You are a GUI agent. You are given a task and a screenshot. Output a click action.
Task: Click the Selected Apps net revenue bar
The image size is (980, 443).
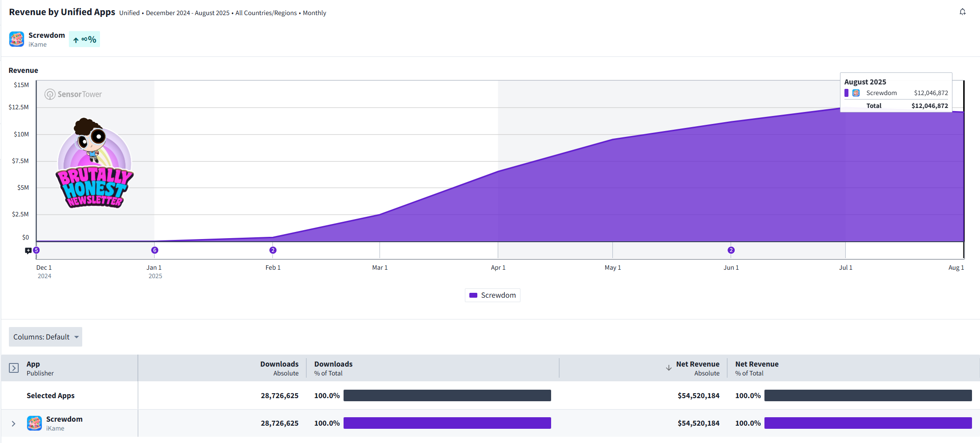point(868,395)
